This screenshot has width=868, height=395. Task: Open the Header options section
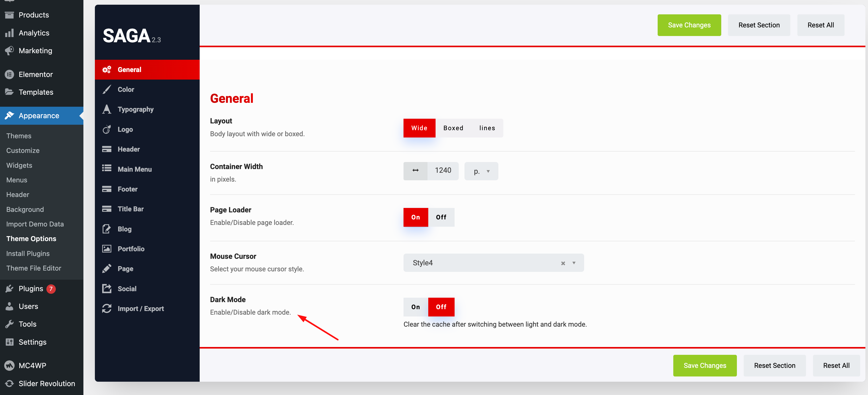coord(147,149)
